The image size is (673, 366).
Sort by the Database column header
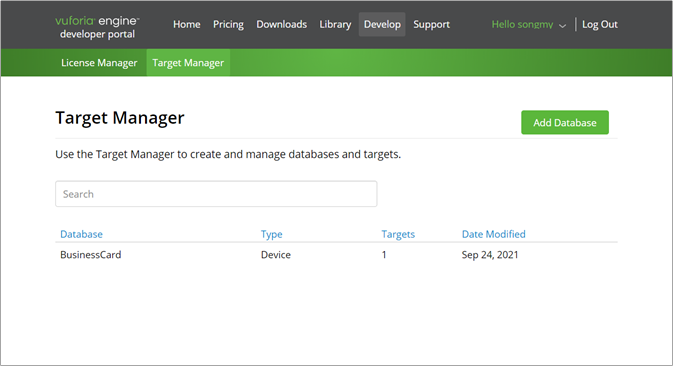(81, 234)
